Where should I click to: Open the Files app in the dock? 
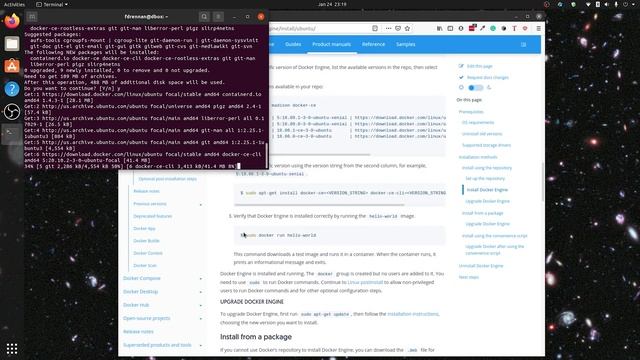tap(12, 43)
